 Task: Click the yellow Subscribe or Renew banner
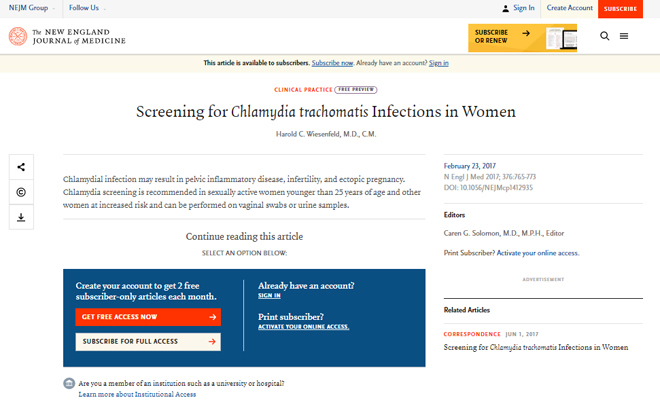pyautogui.click(x=522, y=38)
